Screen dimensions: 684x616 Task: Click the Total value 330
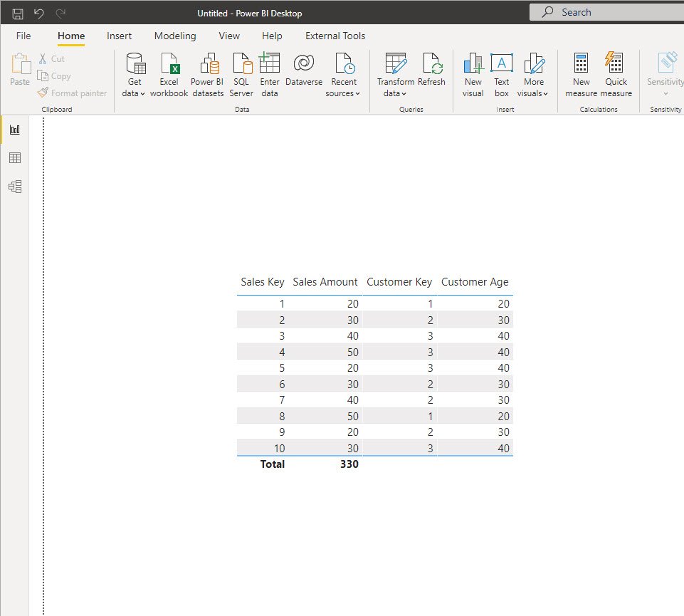pos(349,464)
